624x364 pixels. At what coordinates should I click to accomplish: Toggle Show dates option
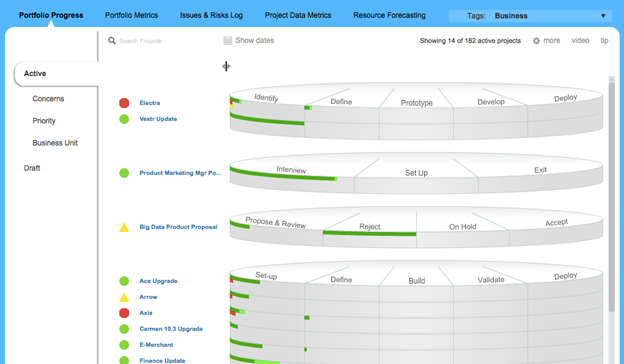(x=249, y=41)
